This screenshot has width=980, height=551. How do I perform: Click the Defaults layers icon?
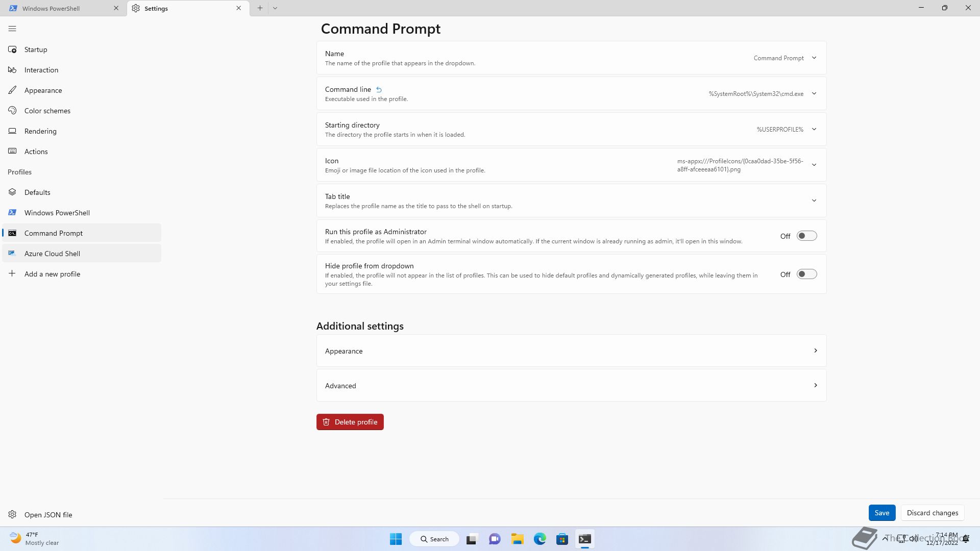click(x=12, y=192)
